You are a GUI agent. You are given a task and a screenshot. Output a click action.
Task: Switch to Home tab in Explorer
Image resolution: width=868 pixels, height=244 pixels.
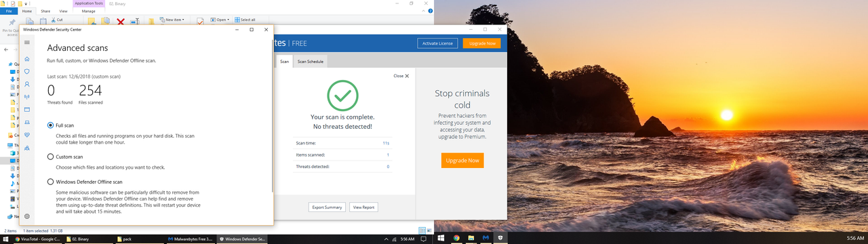point(27,12)
